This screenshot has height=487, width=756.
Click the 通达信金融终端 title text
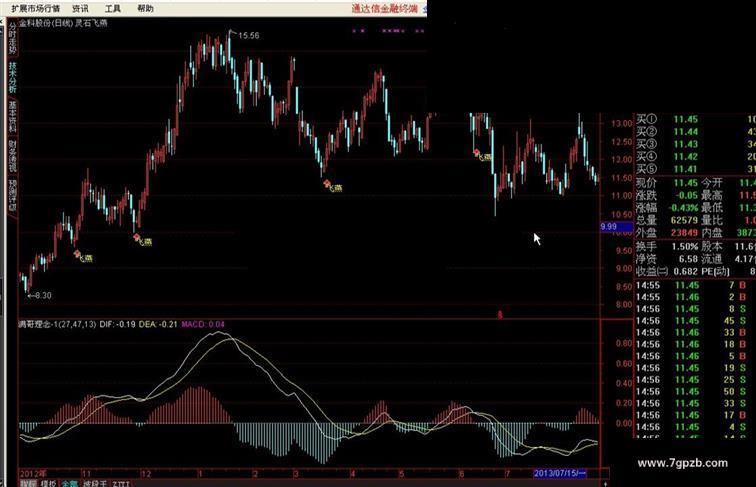point(384,8)
